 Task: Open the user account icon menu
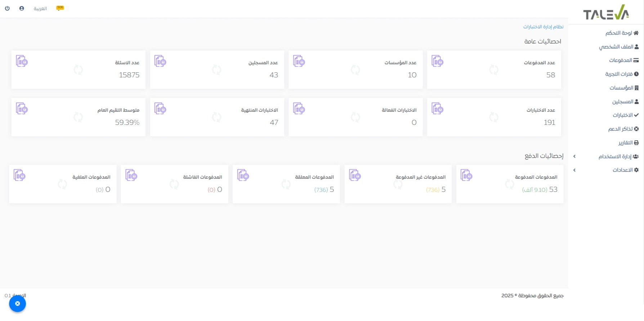(x=22, y=8)
